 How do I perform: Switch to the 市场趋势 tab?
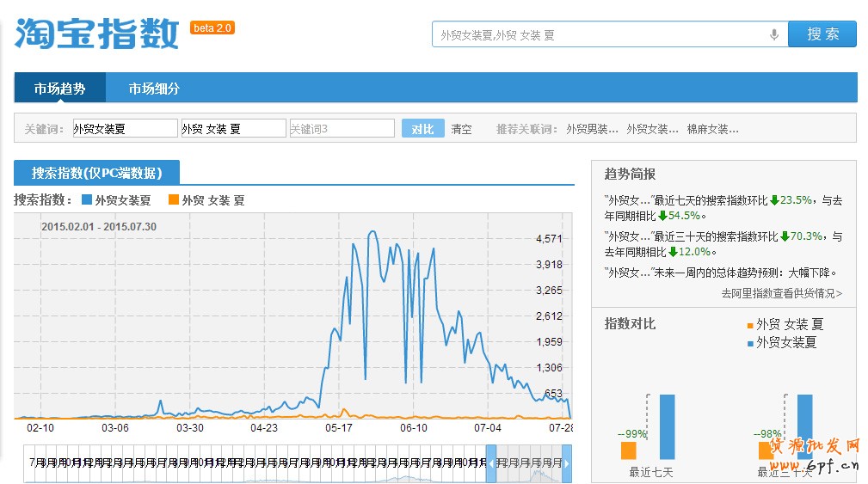pyautogui.click(x=59, y=88)
